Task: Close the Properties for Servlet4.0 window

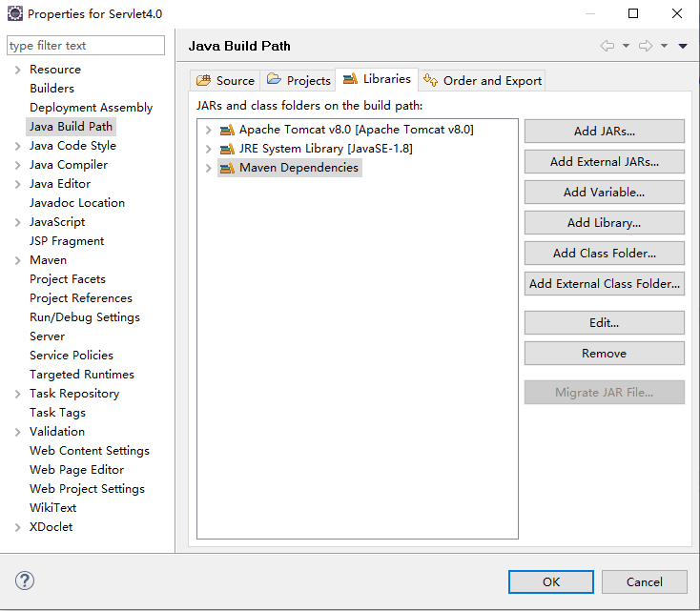Action: click(x=677, y=13)
